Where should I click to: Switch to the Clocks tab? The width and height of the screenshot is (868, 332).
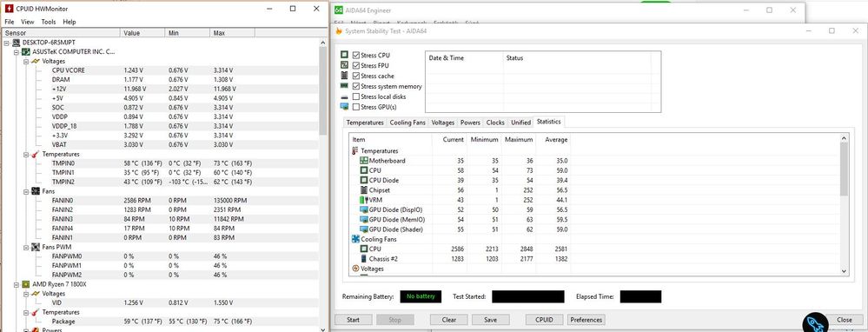(x=495, y=123)
